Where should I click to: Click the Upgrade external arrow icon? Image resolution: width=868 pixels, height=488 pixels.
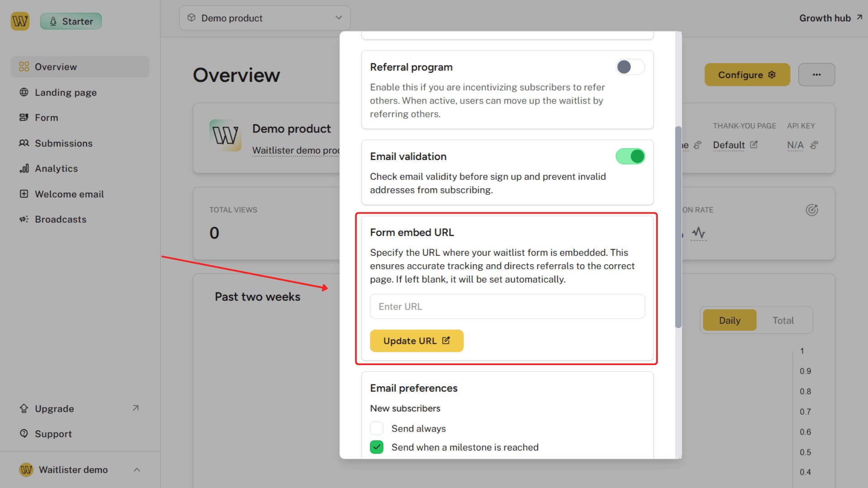point(136,408)
